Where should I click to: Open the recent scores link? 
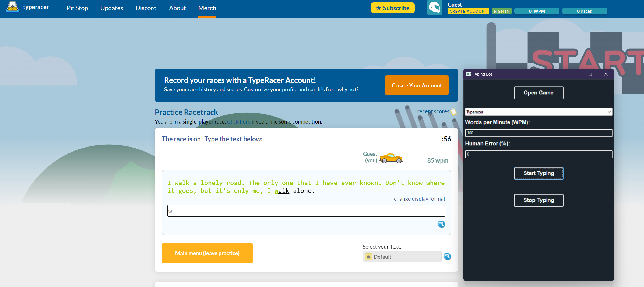click(433, 111)
